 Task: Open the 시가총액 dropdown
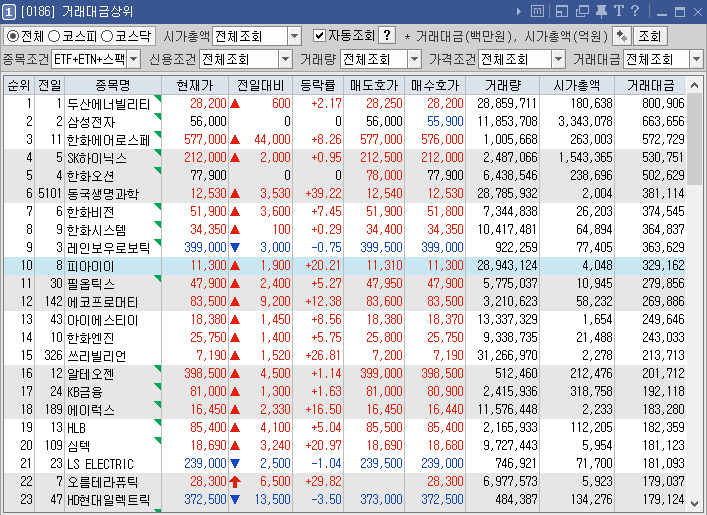click(294, 36)
